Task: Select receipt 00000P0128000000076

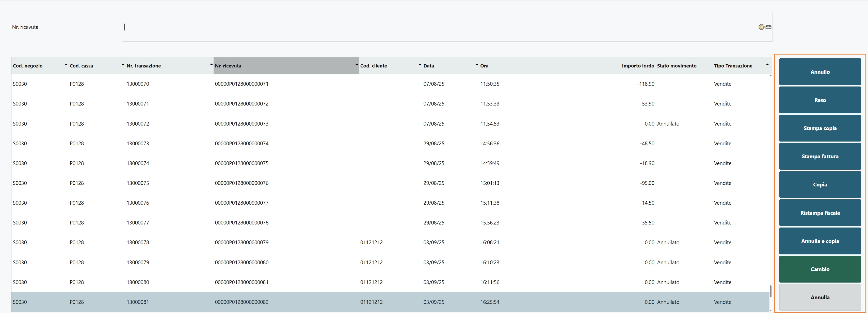Action: click(x=242, y=183)
